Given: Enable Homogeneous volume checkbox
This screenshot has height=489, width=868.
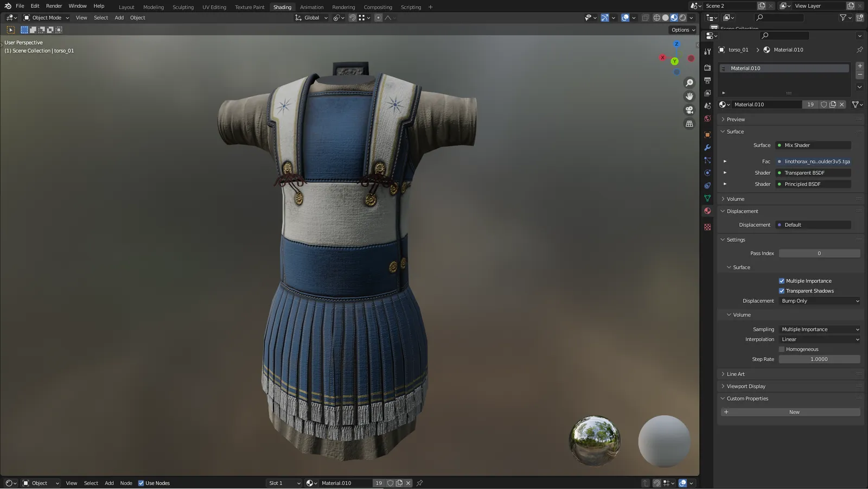Looking at the screenshot, I should 782,350.
